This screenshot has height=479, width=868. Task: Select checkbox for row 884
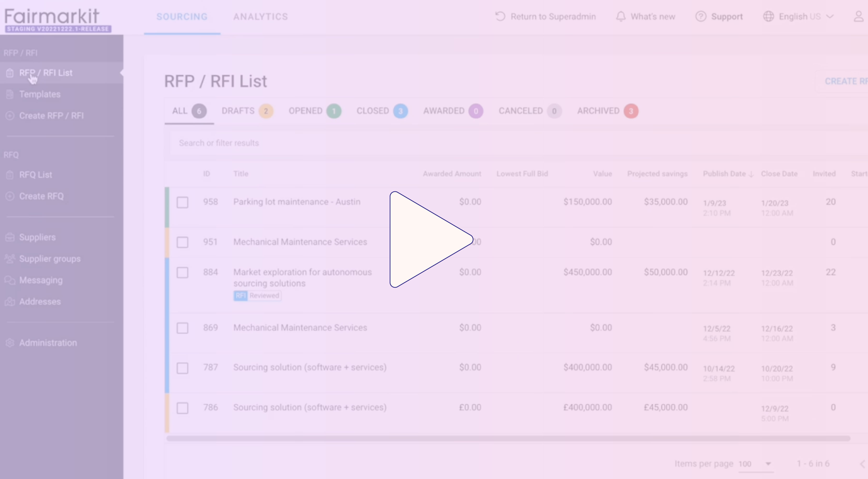point(183,273)
